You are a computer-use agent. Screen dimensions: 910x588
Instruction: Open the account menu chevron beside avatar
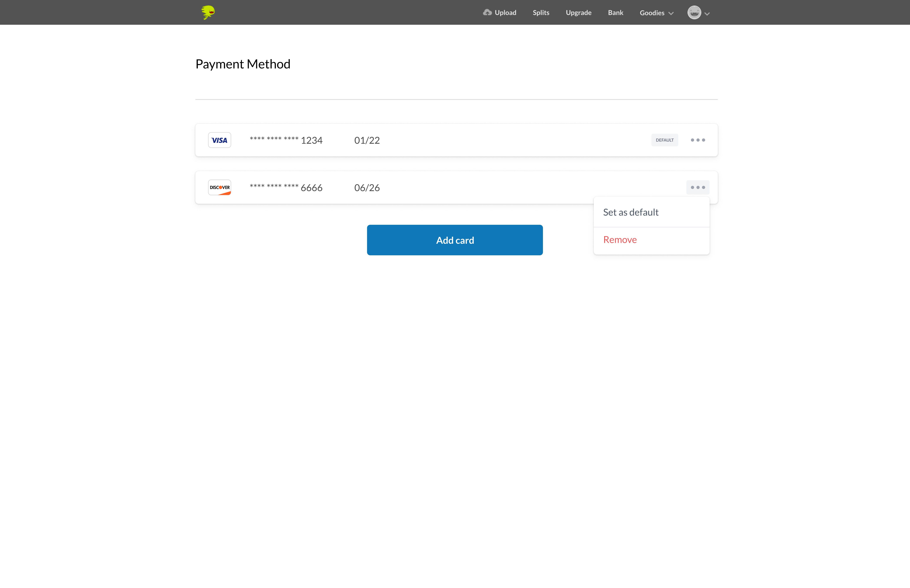point(707,14)
